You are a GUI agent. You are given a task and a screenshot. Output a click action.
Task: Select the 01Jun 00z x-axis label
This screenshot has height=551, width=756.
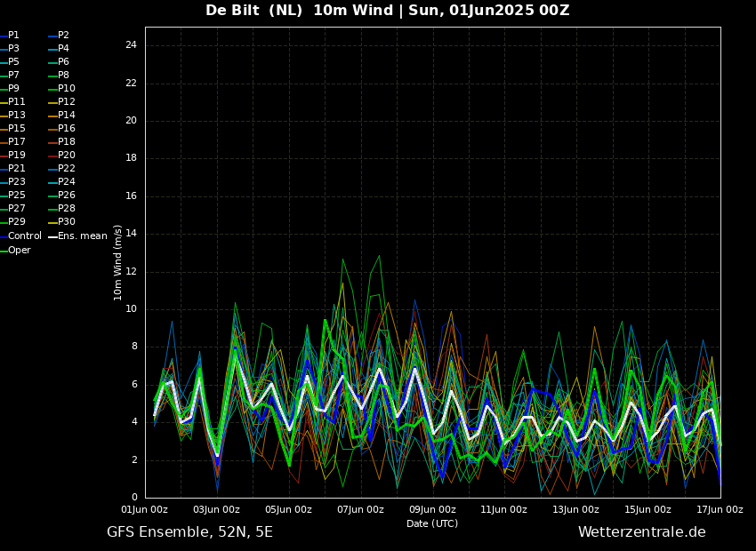(145, 509)
